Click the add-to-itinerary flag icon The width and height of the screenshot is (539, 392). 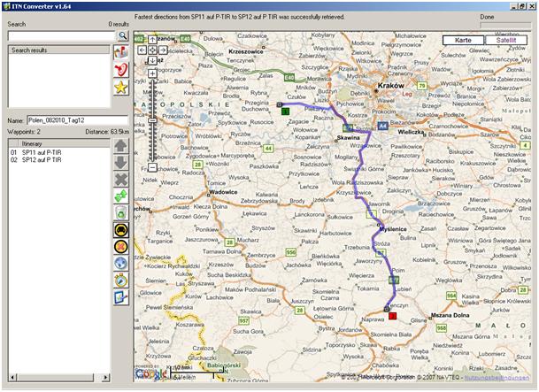point(121,52)
